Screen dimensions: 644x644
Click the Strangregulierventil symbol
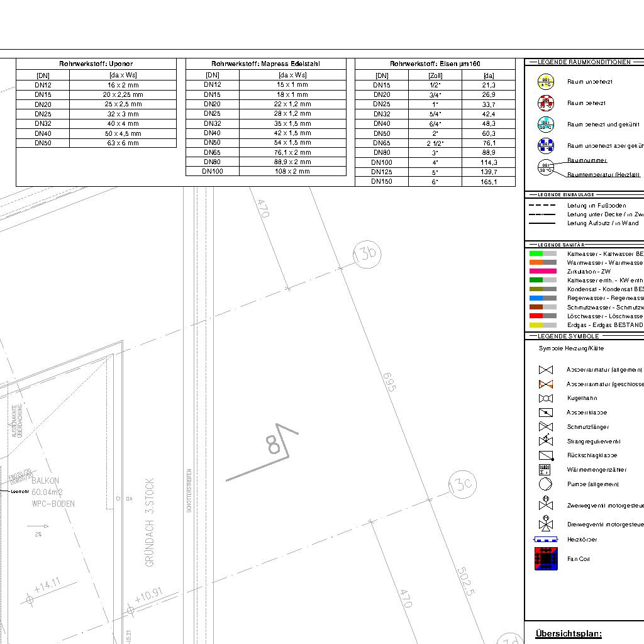click(545, 441)
